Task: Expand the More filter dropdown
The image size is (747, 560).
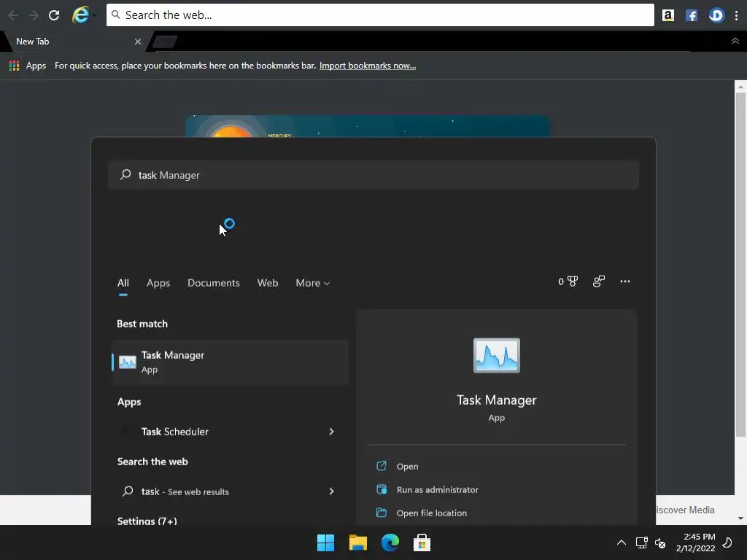Action: (x=312, y=283)
